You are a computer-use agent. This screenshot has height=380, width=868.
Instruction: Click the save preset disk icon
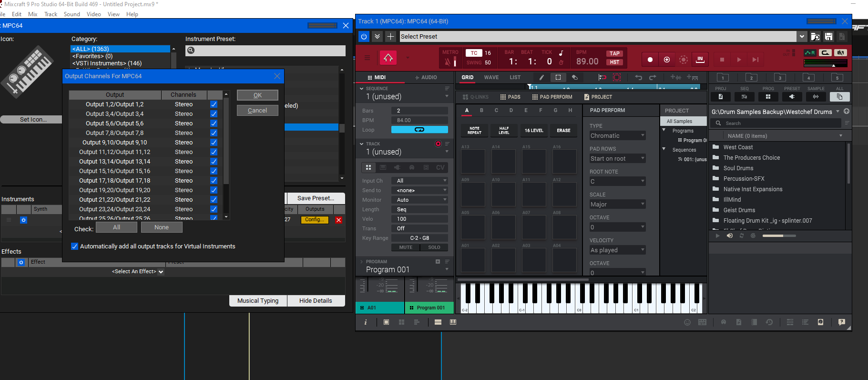pyautogui.click(x=829, y=37)
